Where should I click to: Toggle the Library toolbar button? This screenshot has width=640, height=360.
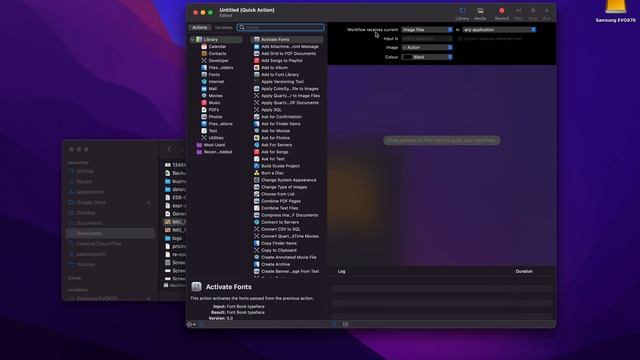(x=462, y=13)
